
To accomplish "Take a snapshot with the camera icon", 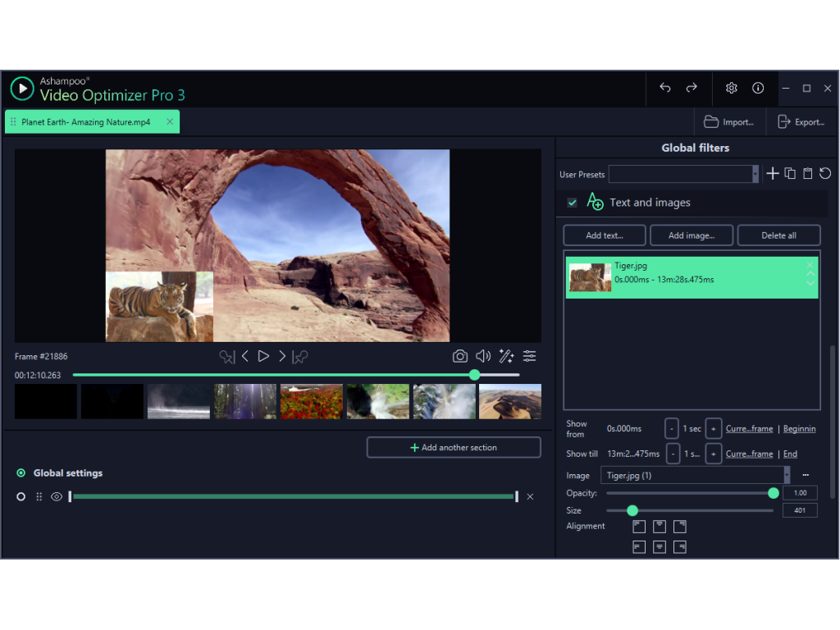I will (x=460, y=356).
